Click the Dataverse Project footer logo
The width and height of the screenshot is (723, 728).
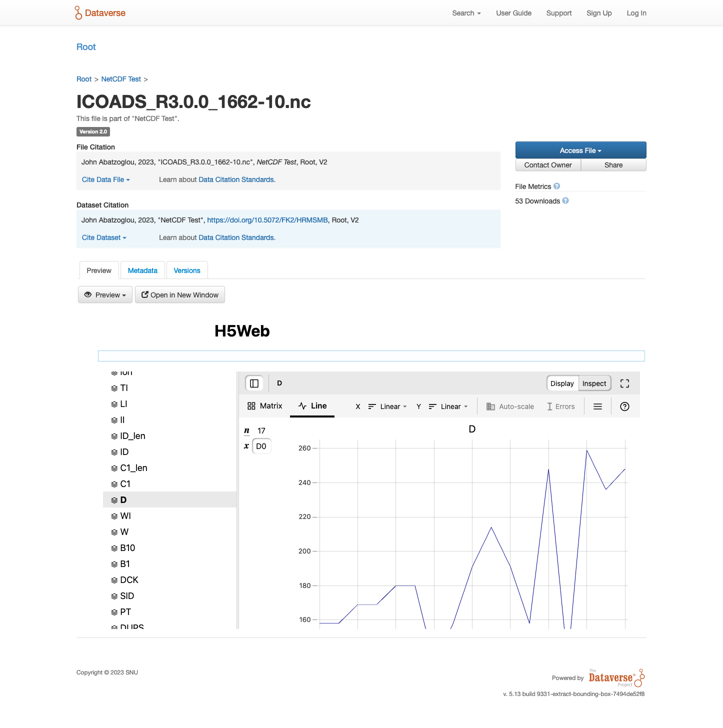coord(616,678)
